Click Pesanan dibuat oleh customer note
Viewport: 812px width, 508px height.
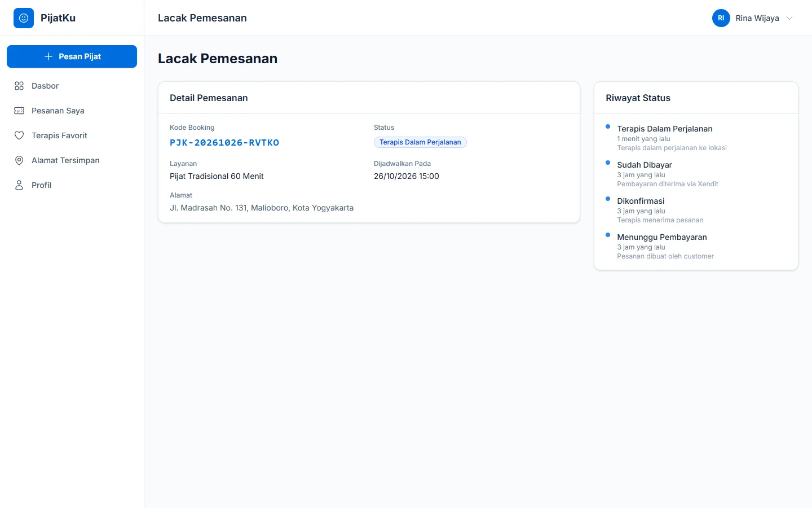(x=665, y=256)
